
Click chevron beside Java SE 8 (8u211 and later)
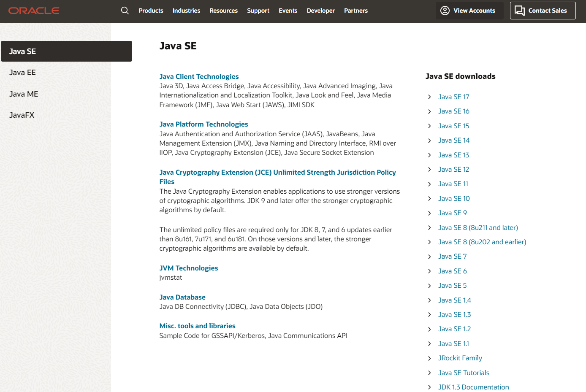pyautogui.click(x=429, y=228)
